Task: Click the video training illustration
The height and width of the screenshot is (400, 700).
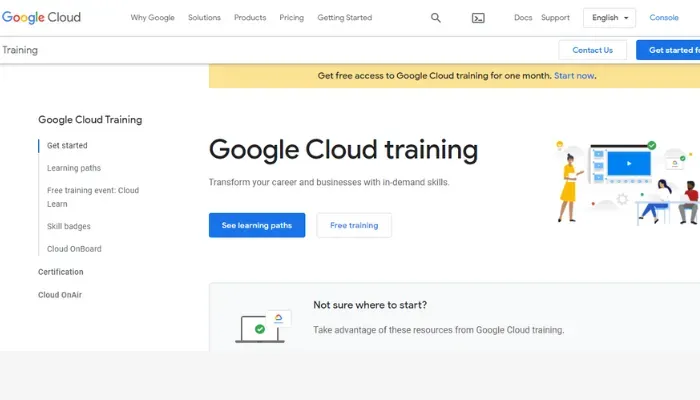Action: coord(627,181)
